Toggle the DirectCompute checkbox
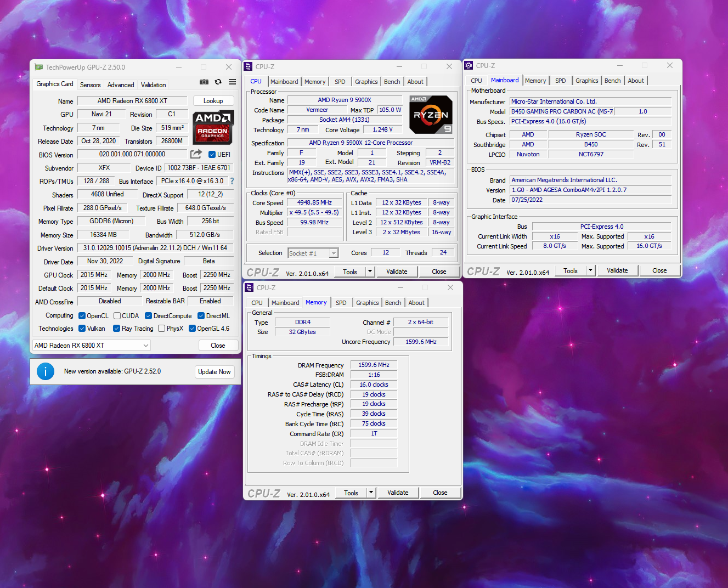 point(148,316)
